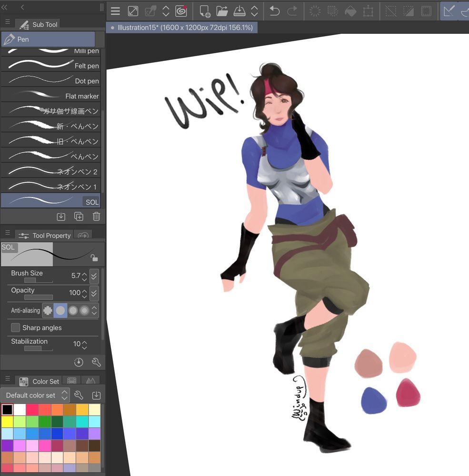
Task: Click the Stabilization slider
Action: click(39, 348)
